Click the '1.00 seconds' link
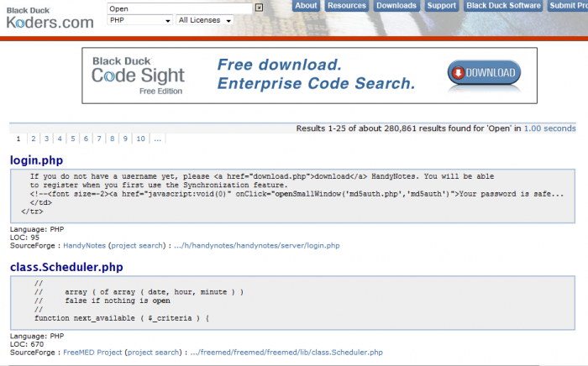588x366 pixels. point(549,128)
